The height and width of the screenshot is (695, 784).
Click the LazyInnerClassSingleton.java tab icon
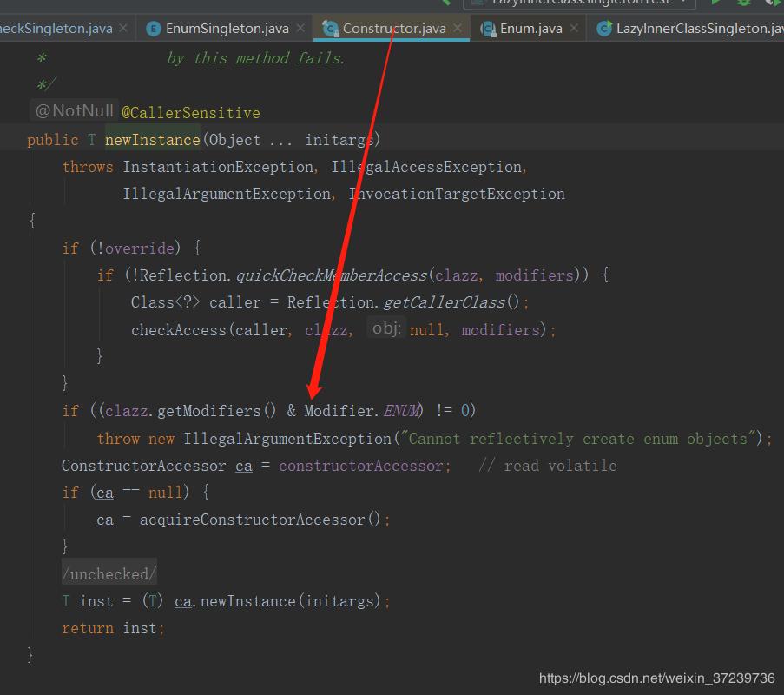pyautogui.click(x=604, y=29)
